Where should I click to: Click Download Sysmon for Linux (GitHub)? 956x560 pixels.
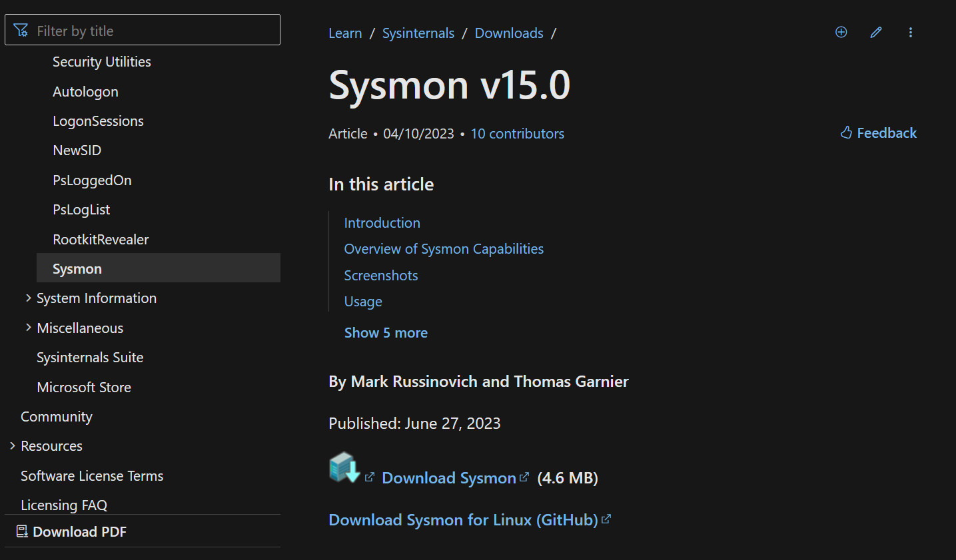point(462,519)
